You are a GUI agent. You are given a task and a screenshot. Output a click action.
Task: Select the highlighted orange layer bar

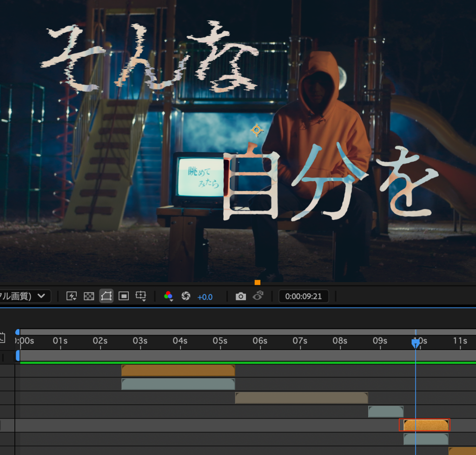[x=426, y=425]
